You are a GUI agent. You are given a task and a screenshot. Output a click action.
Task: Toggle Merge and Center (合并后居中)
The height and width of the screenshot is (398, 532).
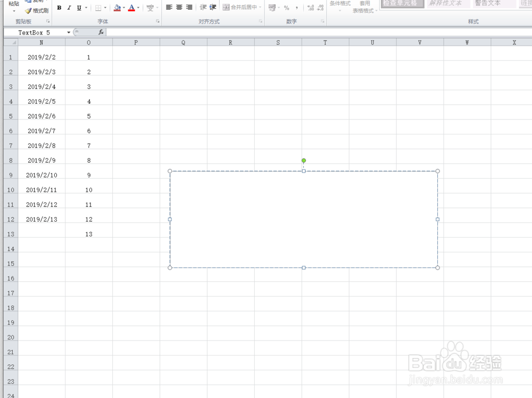click(x=240, y=7)
